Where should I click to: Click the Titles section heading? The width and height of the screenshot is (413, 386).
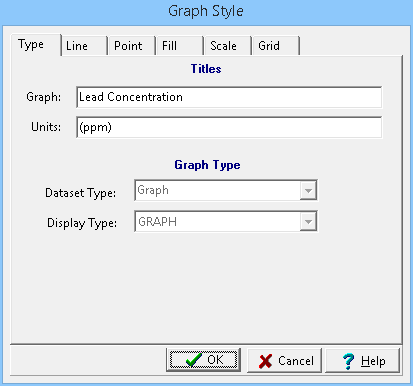[206, 69]
